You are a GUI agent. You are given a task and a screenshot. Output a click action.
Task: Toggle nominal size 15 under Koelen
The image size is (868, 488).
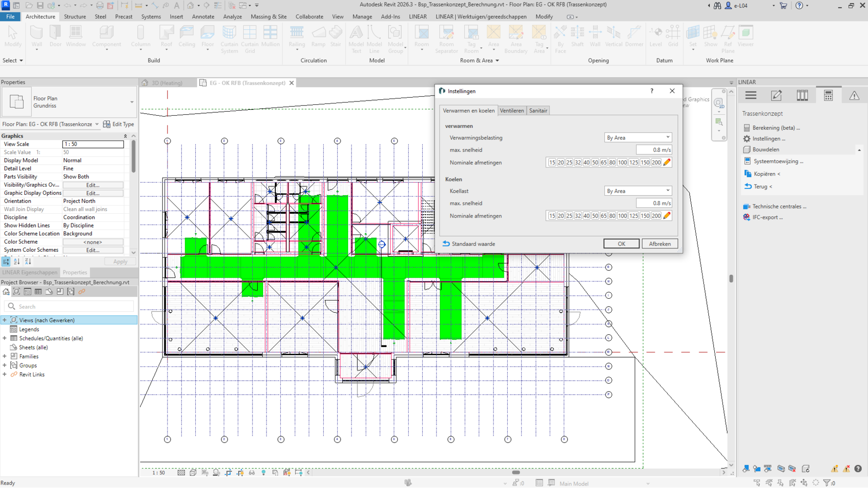point(552,216)
